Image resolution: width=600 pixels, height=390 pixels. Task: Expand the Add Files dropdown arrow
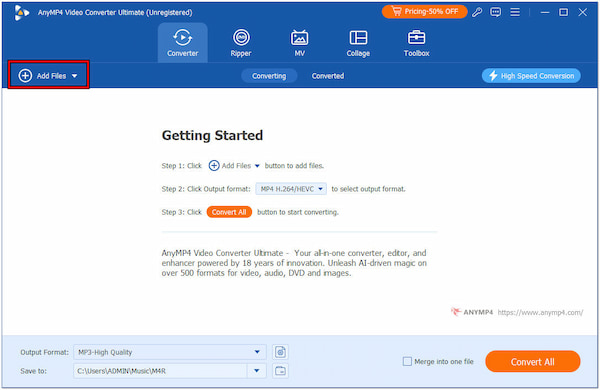[x=75, y=76]
